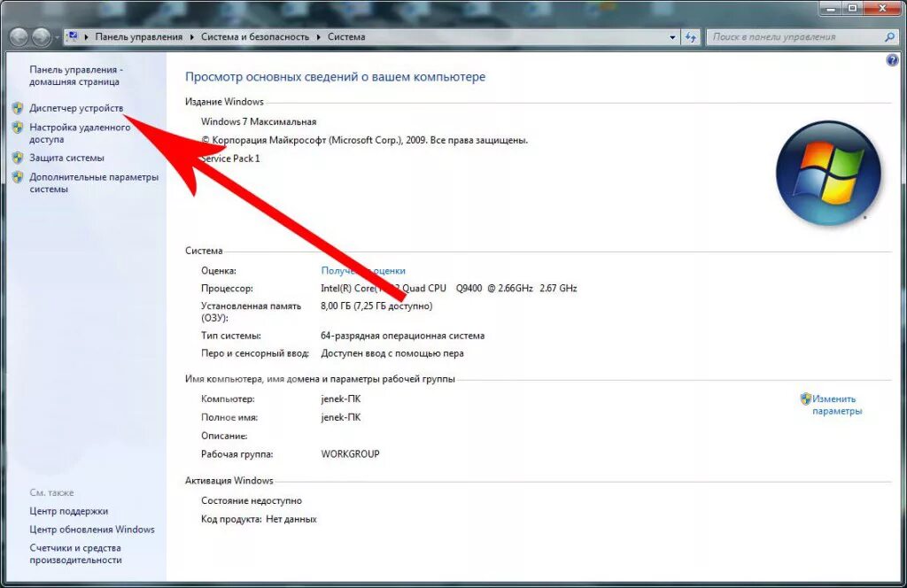The width and height of the screenshot is (907, 588).
Task: Click Доступен ввод с помощью пера text
Action: pos(392,353)
